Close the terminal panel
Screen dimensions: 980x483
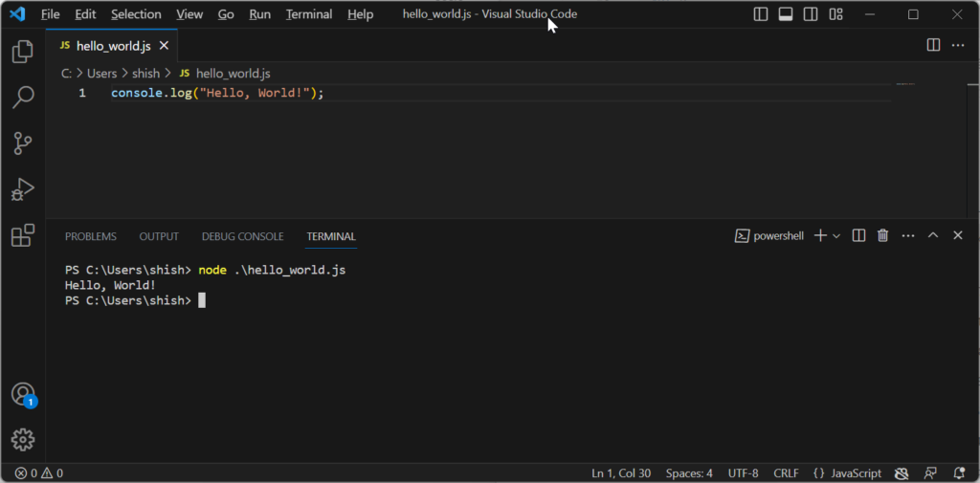click(957, 235)
